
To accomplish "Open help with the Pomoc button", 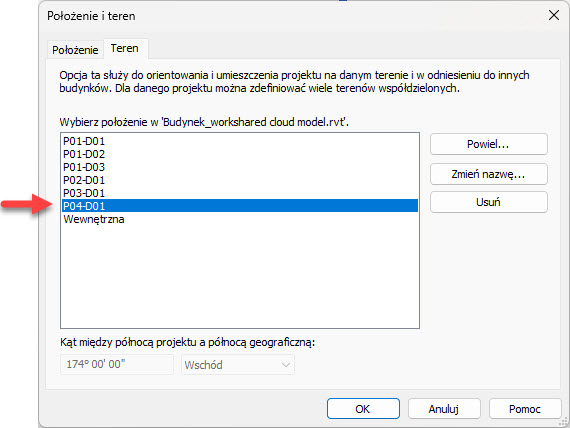I will (525, 409).
